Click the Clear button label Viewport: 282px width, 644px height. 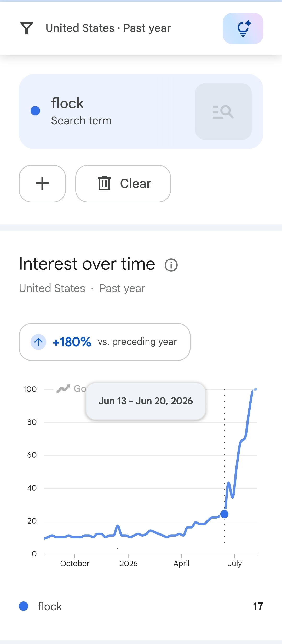click(136, 183)
